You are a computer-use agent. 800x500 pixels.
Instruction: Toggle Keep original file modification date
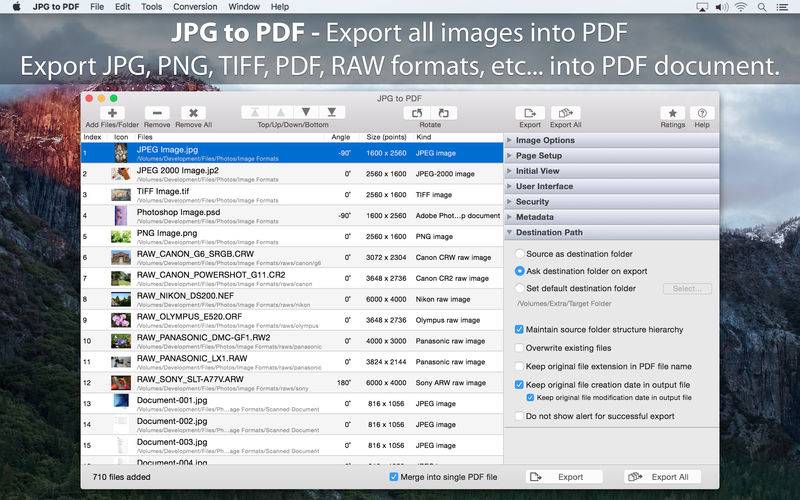point(530,397)
